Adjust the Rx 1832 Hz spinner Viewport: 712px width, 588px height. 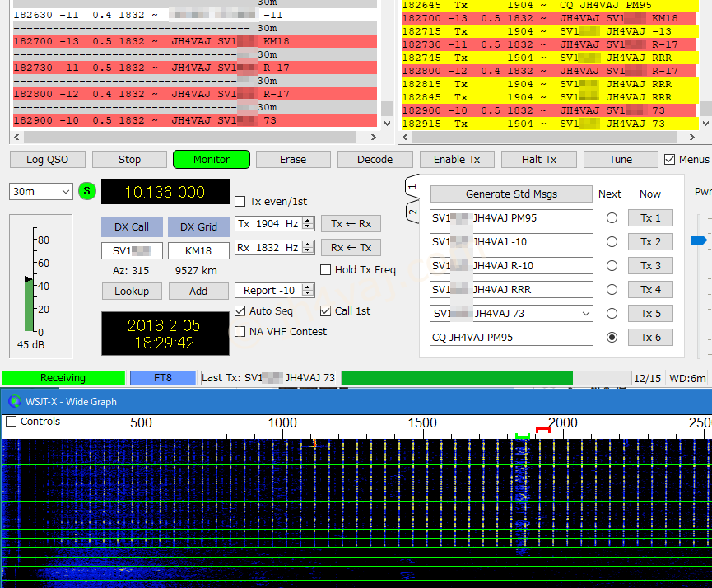(x=309, y=248)
